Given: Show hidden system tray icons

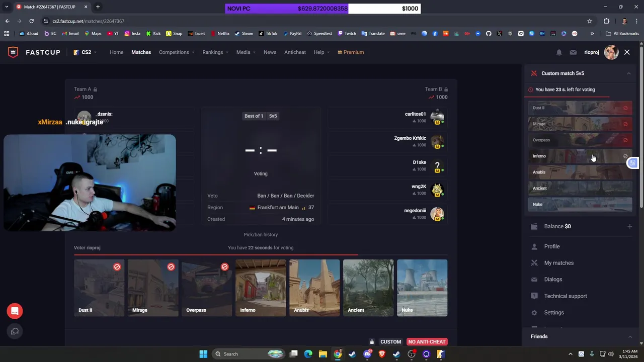Looking at the screenshot, I should (570, 354).
